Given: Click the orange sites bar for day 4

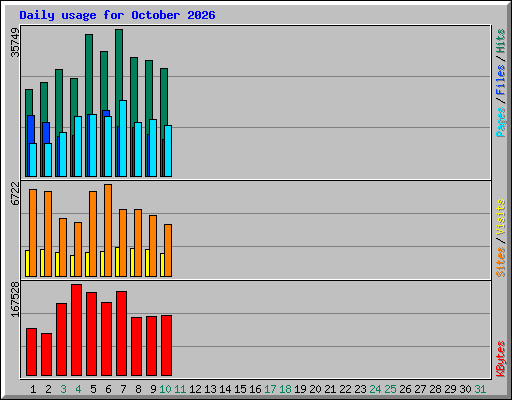Looking at the screenshot, I should 78,249.
